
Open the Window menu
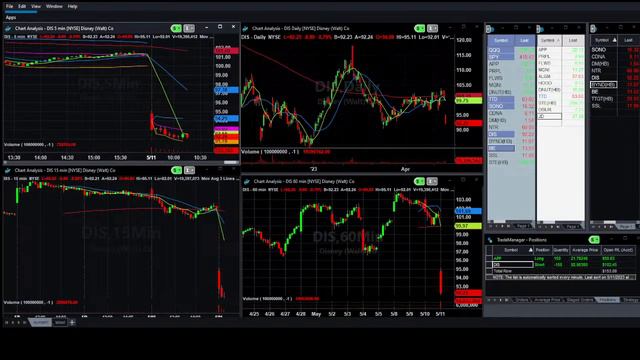point(54,7)
